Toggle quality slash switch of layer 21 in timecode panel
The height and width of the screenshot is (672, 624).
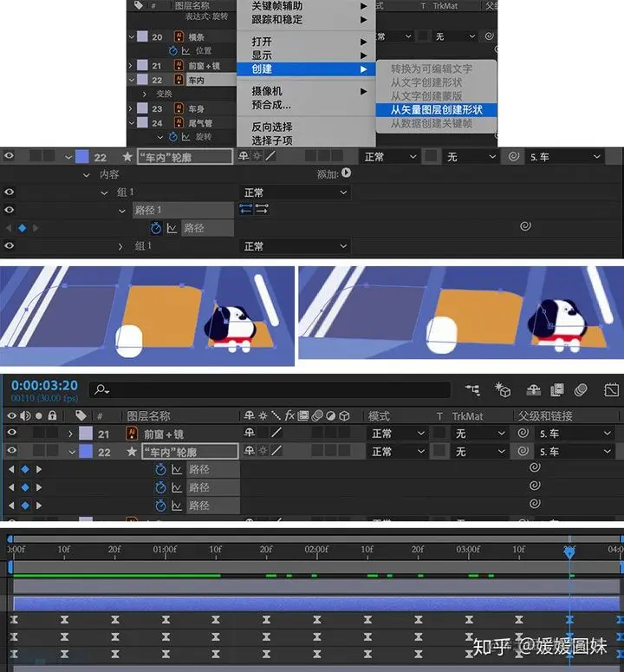click(x=276, y=433)
